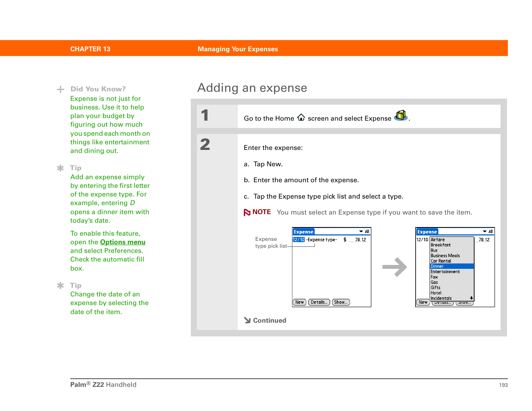
Task: Tap the New button in the right Expense screen
Action: coord(423,302)
